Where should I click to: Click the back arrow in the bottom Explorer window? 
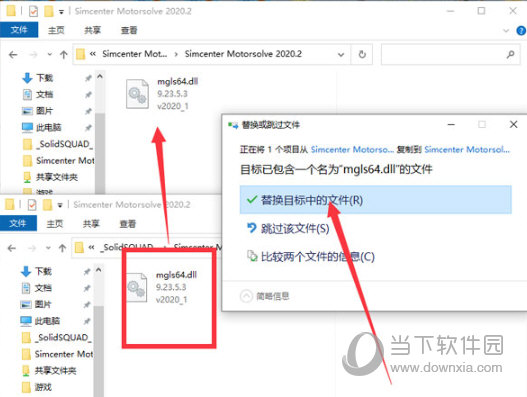click(12, 248)
